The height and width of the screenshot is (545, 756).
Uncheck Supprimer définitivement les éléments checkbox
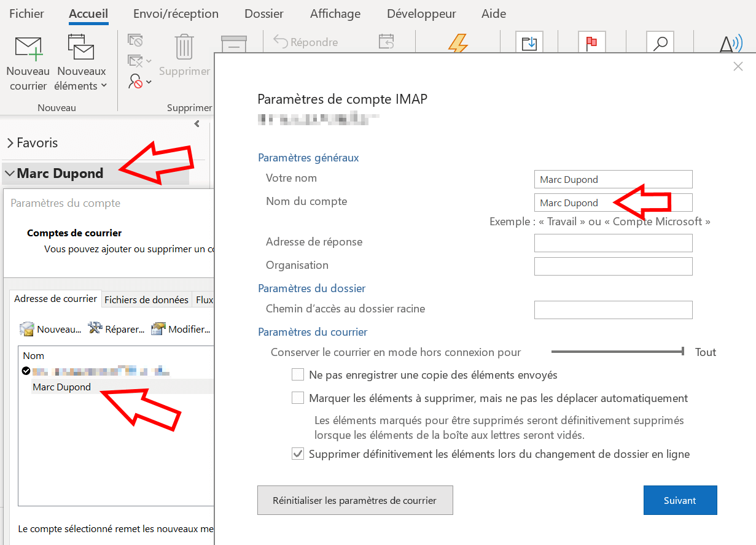click(298, 454)
